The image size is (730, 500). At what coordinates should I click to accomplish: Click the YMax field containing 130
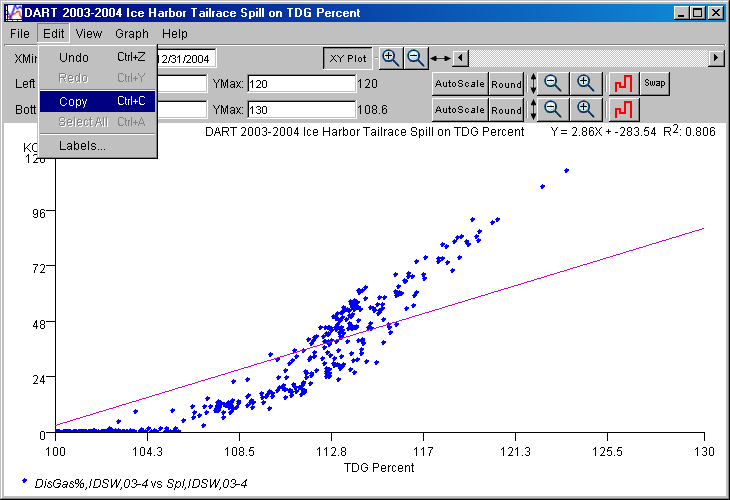(301, 109)
